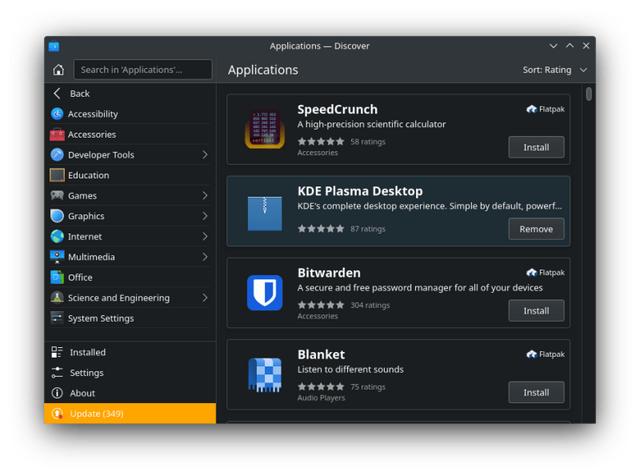Open the Bitwarden title
Viewport: 640px width, 476px height.
(329, 273)
